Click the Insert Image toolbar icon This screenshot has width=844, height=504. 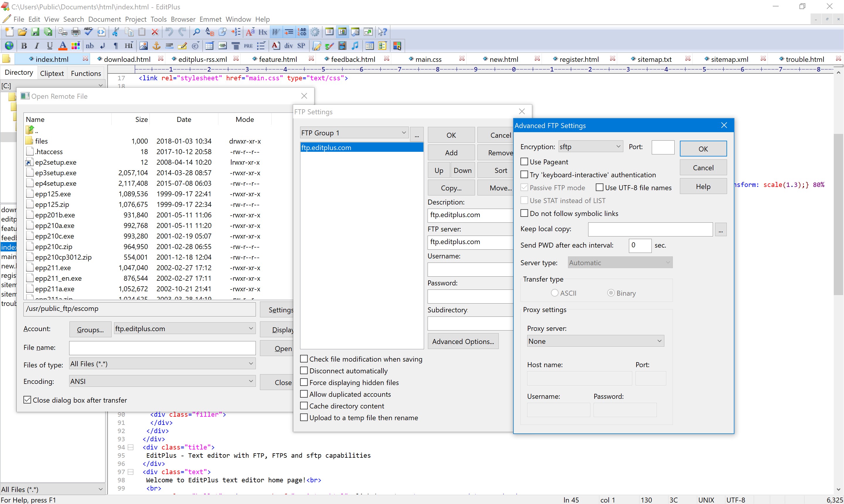143,46
